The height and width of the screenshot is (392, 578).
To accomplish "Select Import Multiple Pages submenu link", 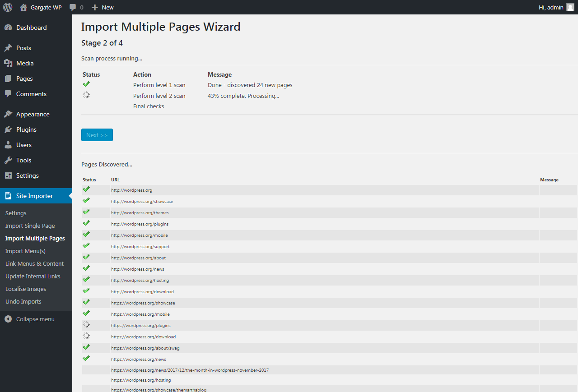I will pyautogui.click(x=35, y=238).
